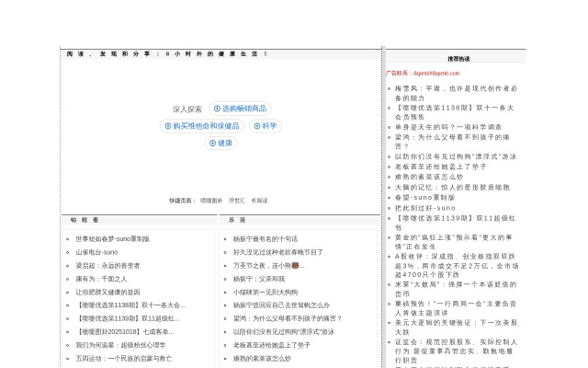
Task: Open 让你肥胖又健康的基因 article
Action: (107, 292)
